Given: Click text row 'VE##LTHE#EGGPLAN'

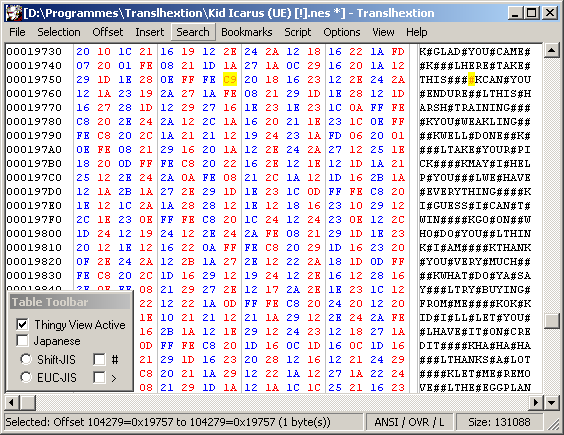Looking at the screenshot, I should [x=475, y=388].
